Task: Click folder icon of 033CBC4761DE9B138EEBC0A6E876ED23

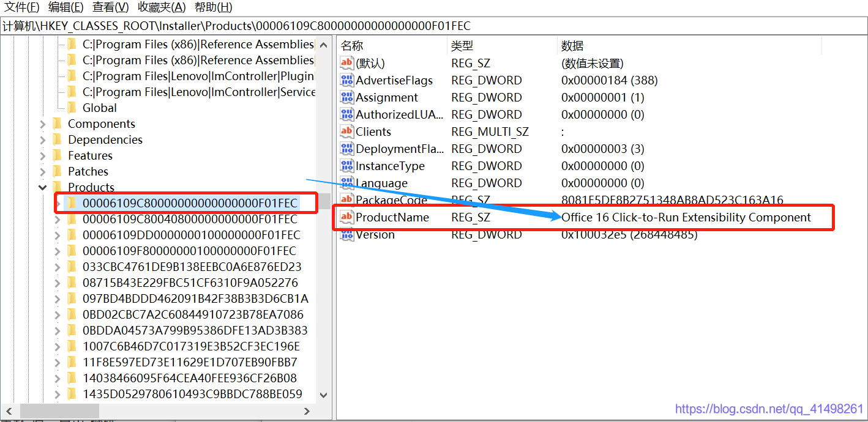Action: (x=72, y=267)
